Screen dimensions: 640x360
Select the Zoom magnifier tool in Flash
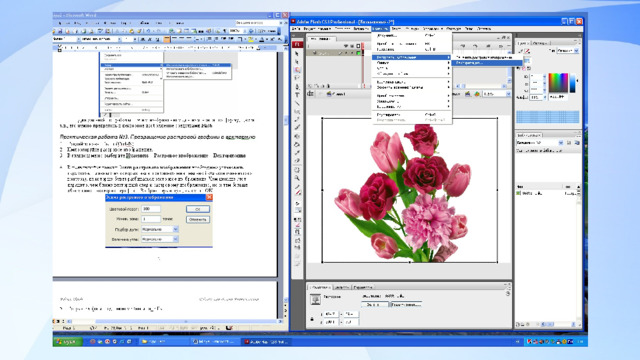click(297, 178)
